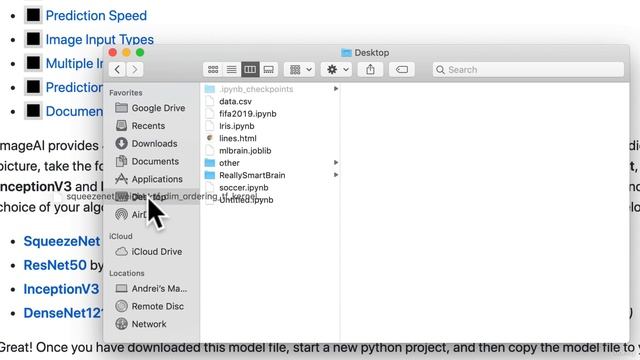Open the Prediction Speed link
Image resolution: width=640 pixels, height=360 pixels.
coord(96,16)
